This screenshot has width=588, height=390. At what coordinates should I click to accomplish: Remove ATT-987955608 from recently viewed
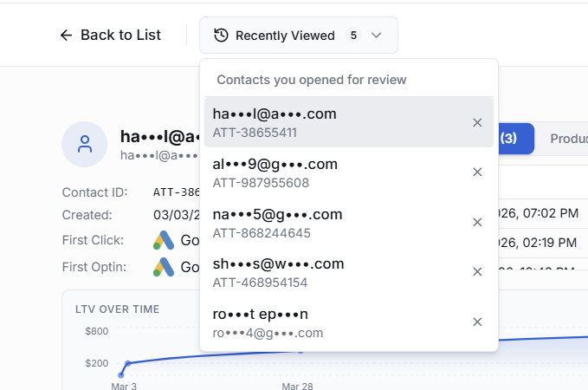pos(477,172)
